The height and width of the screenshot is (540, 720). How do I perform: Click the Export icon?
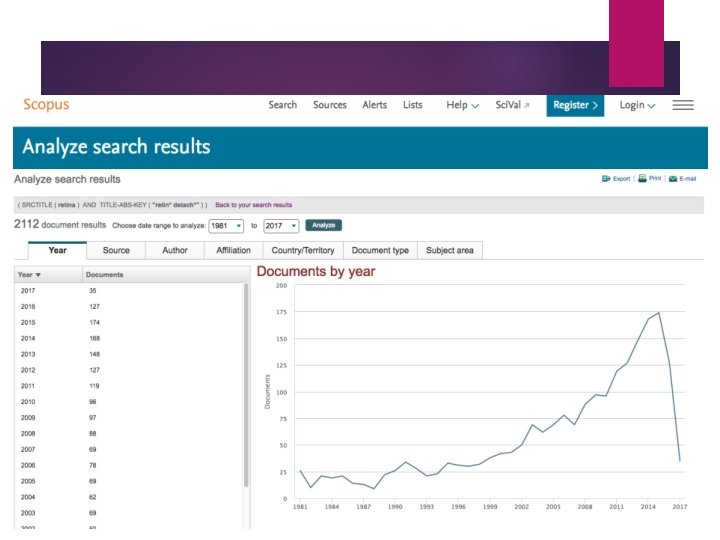click(x=606, y=179)
